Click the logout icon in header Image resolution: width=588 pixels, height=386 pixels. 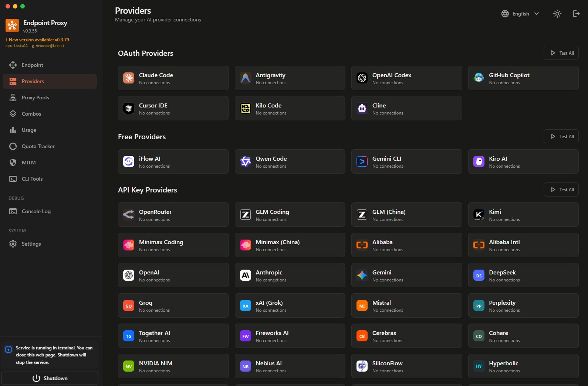576,14
